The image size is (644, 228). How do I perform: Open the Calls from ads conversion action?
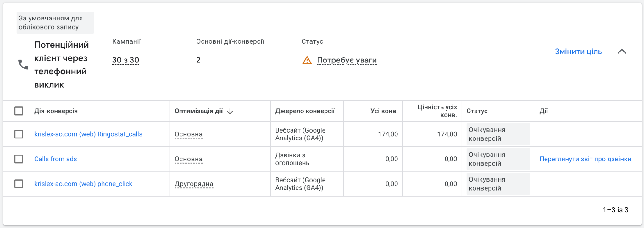click(56, 159)
